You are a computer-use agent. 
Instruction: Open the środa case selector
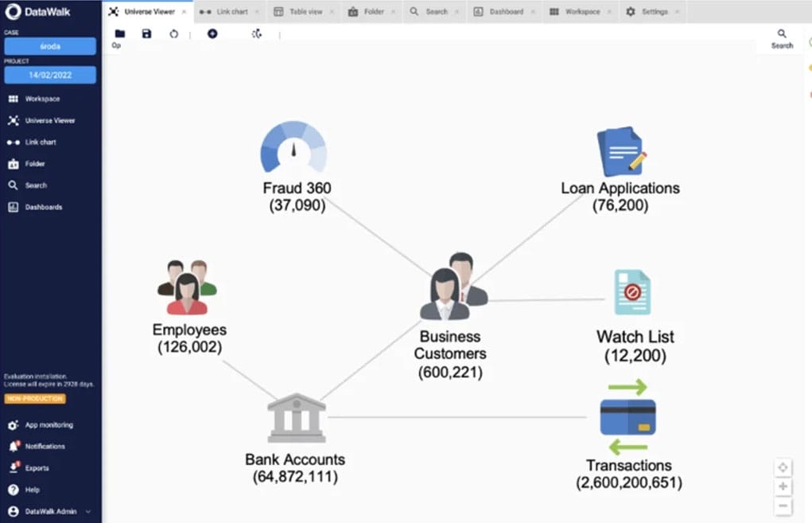[x=50, y=46]
